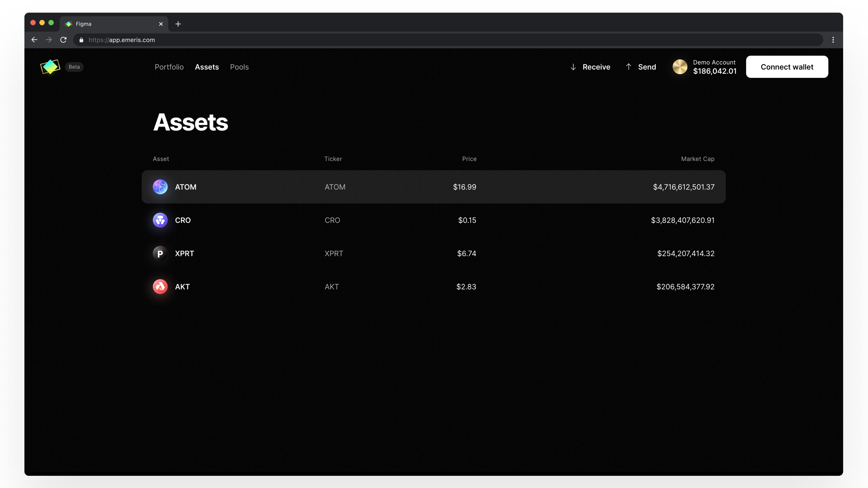
Task: Open the browser three-dot menu
Action: (833, 40)
